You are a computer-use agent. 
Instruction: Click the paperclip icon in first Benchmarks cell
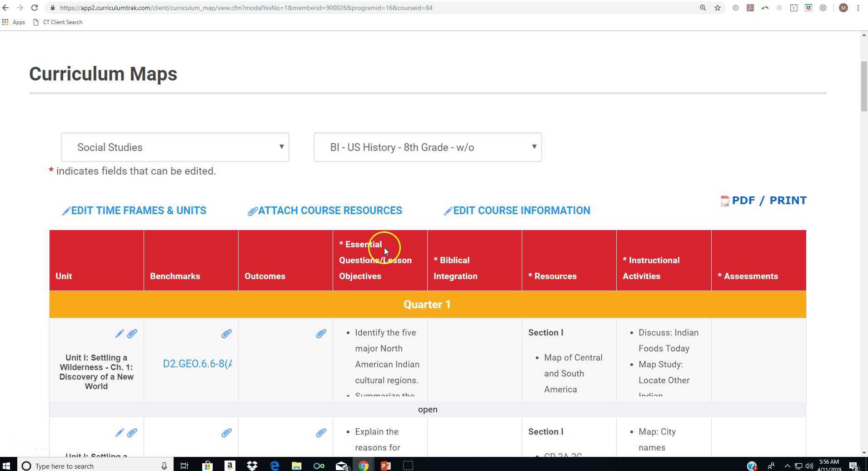226,334
